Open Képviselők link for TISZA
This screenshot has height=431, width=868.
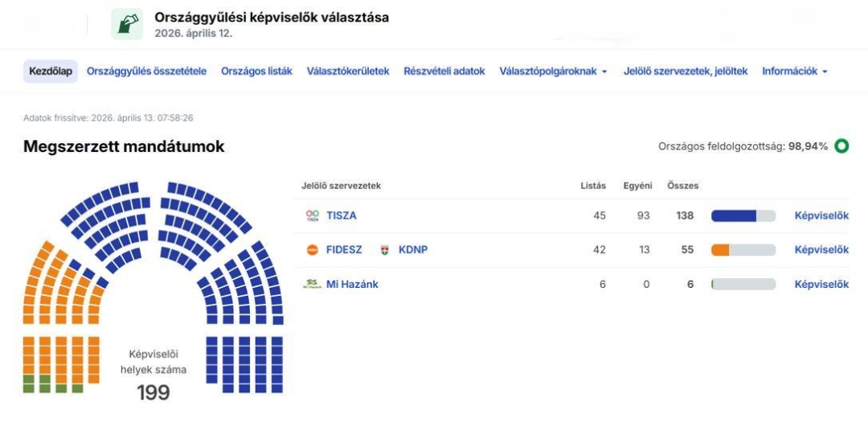(821, 215)
